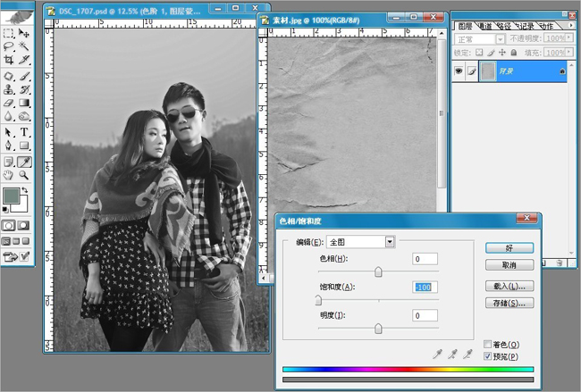This screenshot has width=581, height=392.
Task: Open the 编辑 全图 dropdown
Action: (x=390, y=242)
